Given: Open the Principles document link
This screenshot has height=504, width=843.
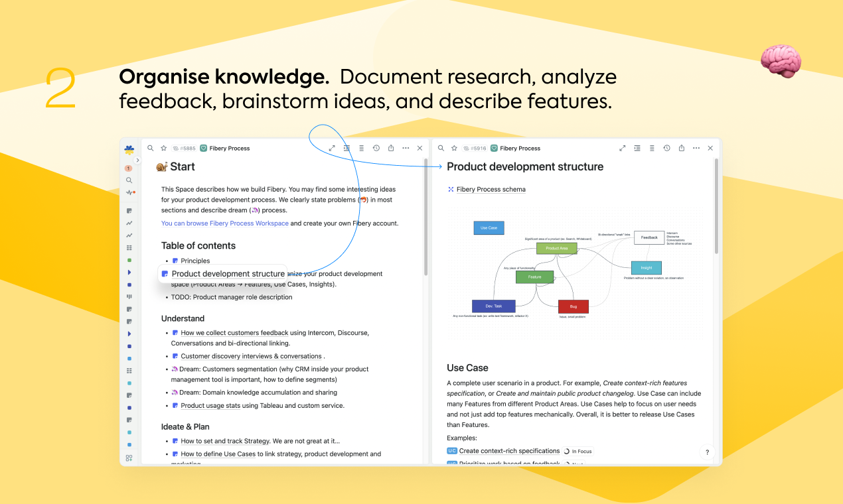Looking at the screenshot, I should coord(195,261).
